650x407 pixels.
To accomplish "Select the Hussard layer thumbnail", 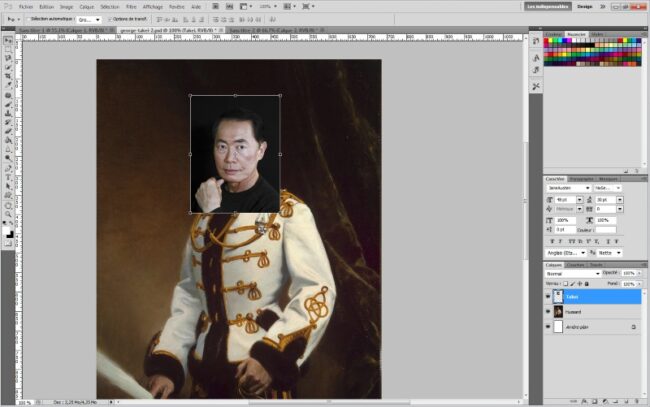I will click(559, 312).
